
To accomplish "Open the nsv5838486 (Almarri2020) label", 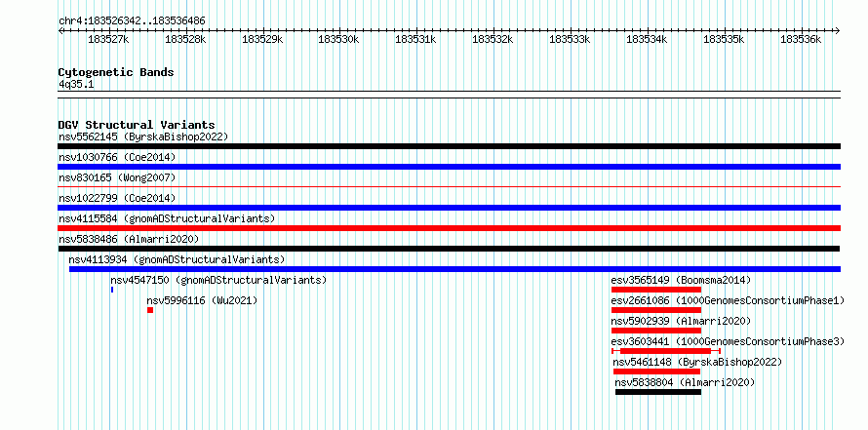I will (129, 239).
